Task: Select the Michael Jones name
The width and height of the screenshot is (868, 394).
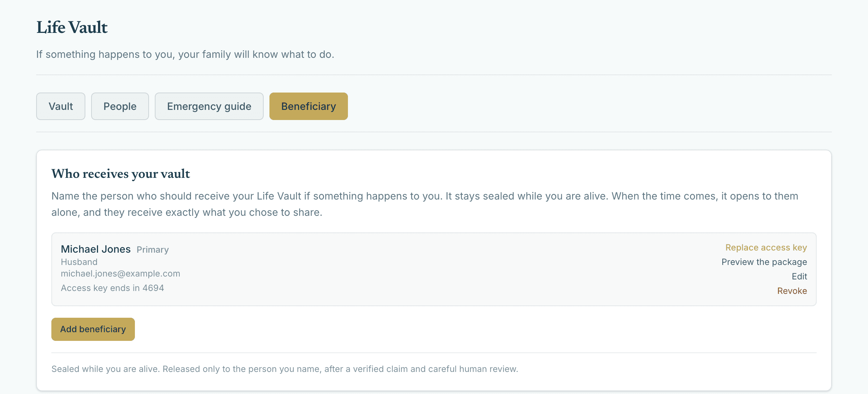Action: pyautogui.click(x=95, y=249)
